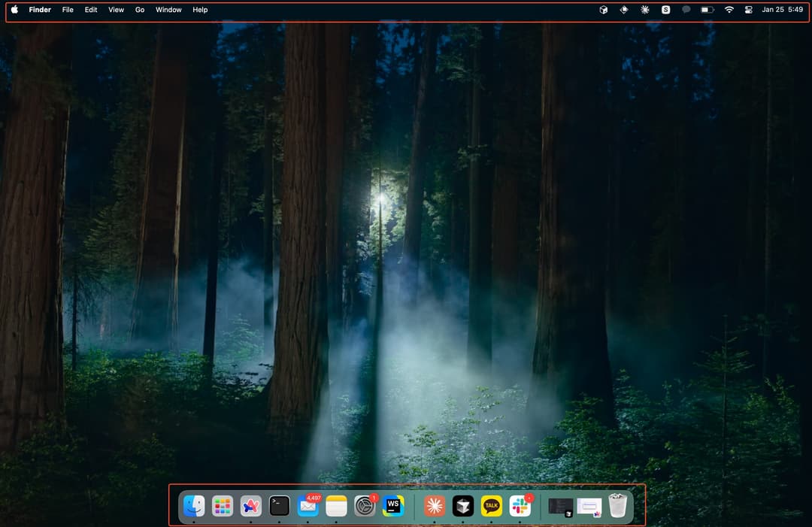Open Launchpad from the Dock
The image size is (812, 527).
(223, 506)
